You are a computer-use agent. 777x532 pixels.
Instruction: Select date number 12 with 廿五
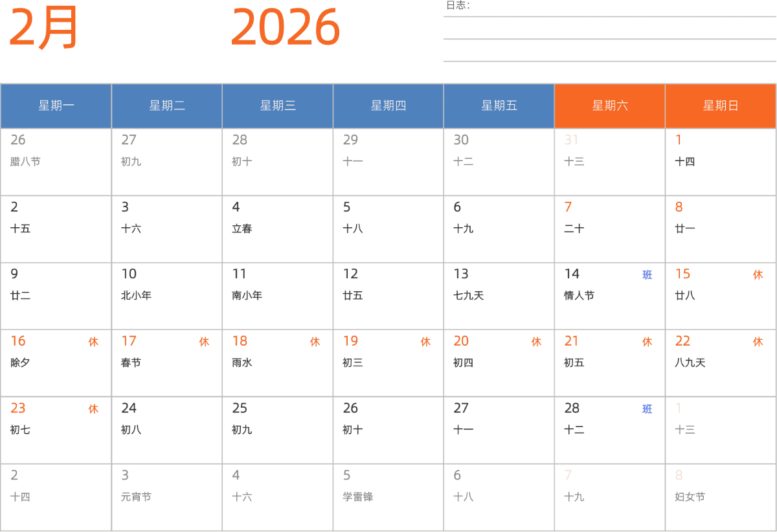coord(350,274)
